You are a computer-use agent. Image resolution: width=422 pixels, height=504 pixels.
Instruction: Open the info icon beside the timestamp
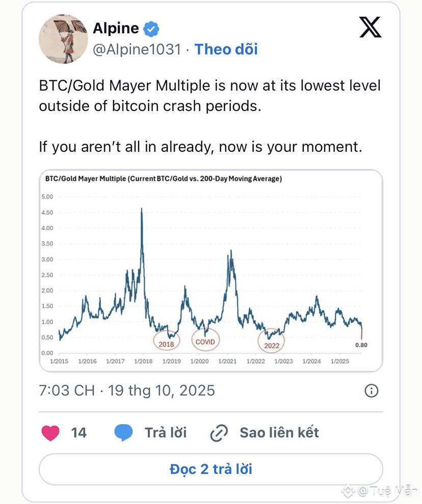click(x=372, y=391)
